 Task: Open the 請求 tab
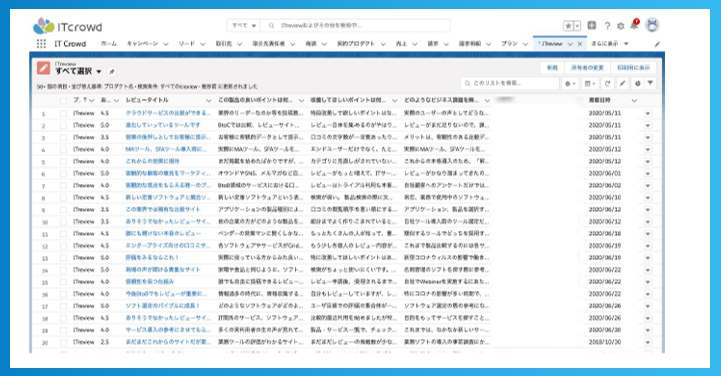point(433,44)
